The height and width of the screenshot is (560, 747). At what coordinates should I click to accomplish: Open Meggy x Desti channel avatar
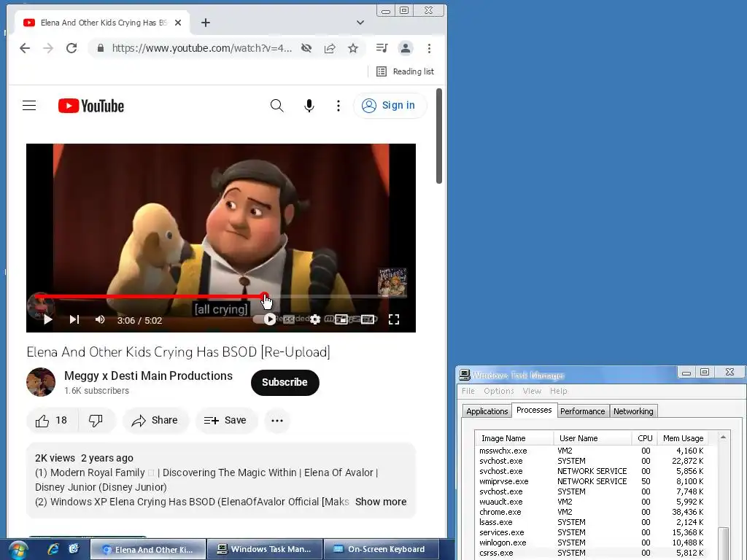pos(41,382)
